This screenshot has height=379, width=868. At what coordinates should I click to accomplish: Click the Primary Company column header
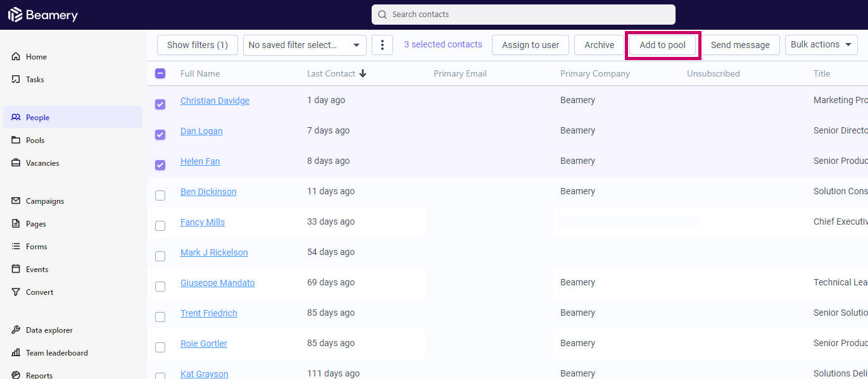pyautogui.click(x=595, y=73)
